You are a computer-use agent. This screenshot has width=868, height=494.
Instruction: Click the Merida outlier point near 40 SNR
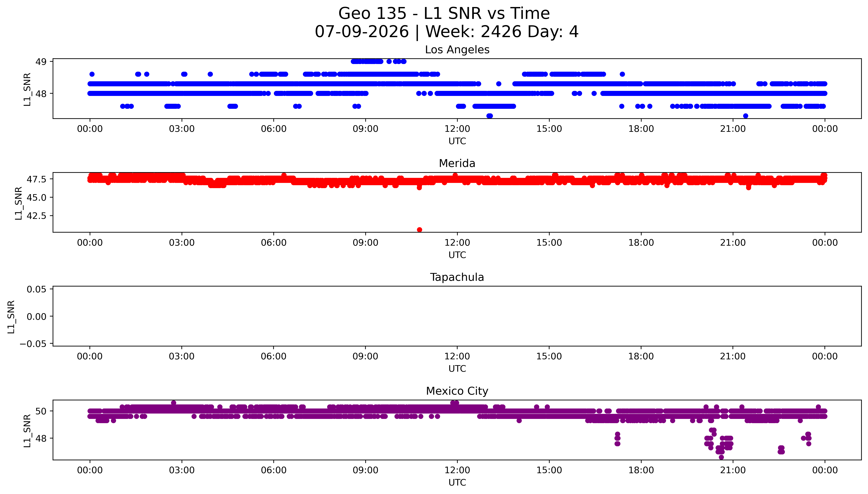coord(420,230)
